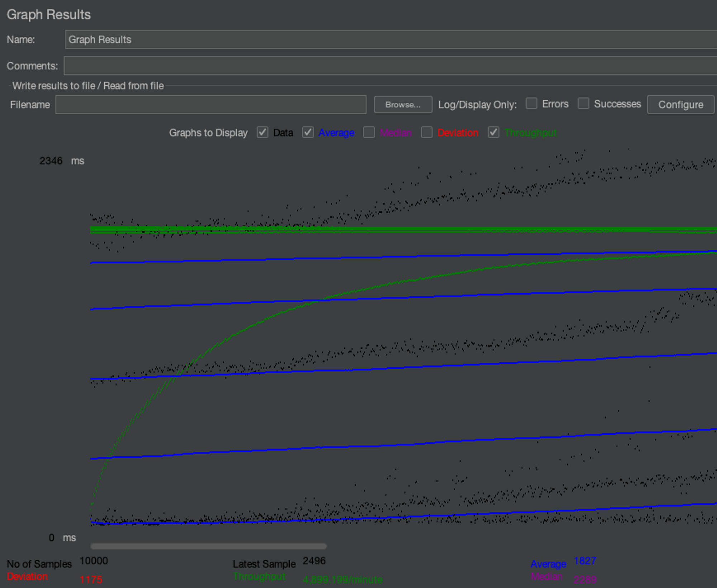Toggle the Data graph checkbox

[x=262, y=132]
